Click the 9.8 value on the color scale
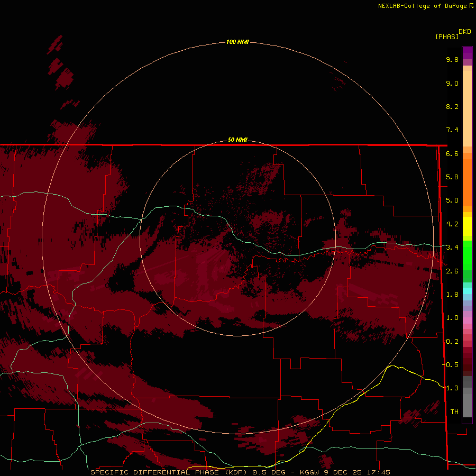 [452, 59]
